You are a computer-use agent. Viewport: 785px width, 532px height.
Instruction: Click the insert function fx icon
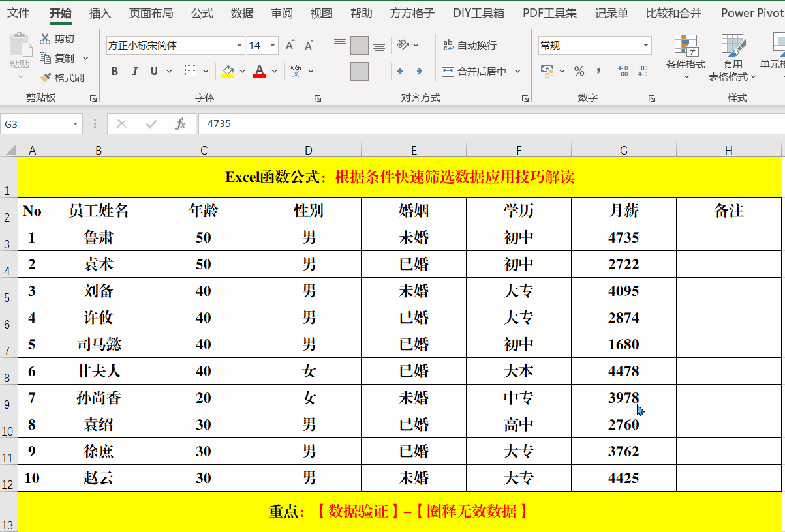point(181,124)
